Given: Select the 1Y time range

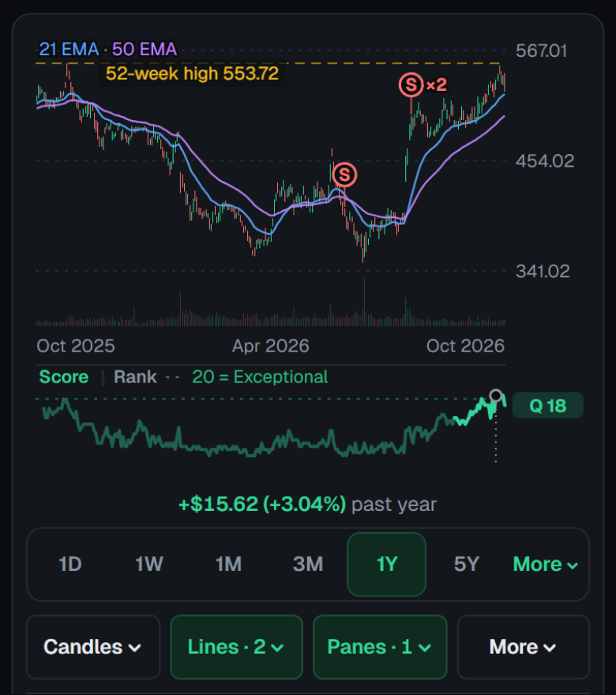Looking at the screenshot, I should coord(387,564).
